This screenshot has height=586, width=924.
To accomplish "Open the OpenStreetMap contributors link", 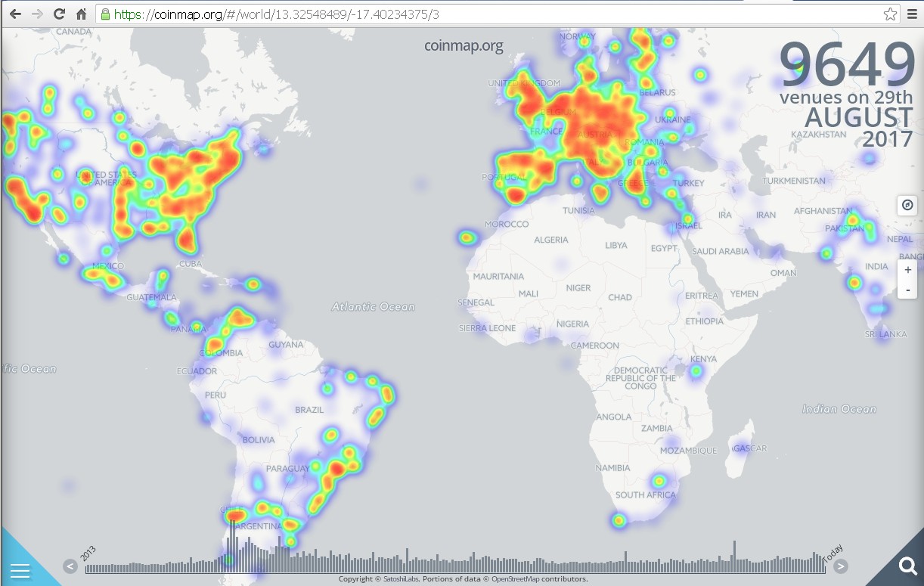I will [539, 579].
